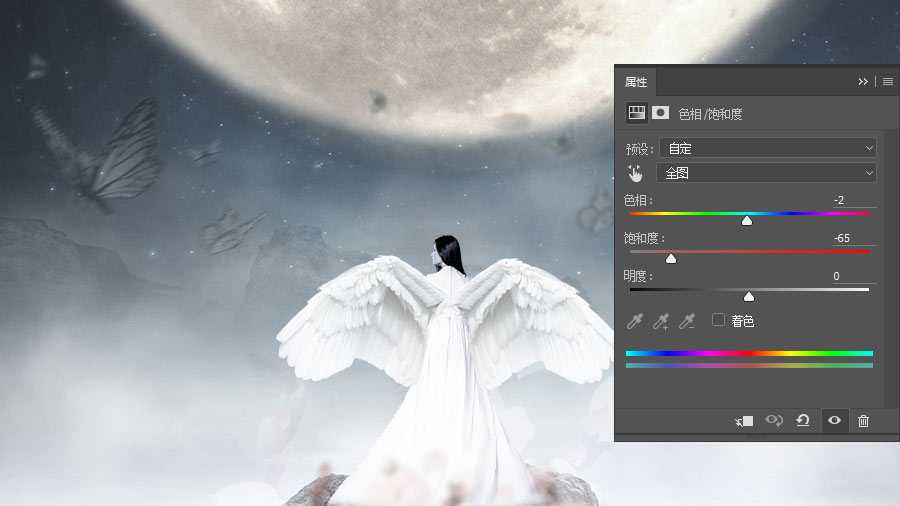Viewport: 900px width, 506px height.
Task: Select the 属性 properties tab
Action: pyautogui.click(x=636, y=82)
